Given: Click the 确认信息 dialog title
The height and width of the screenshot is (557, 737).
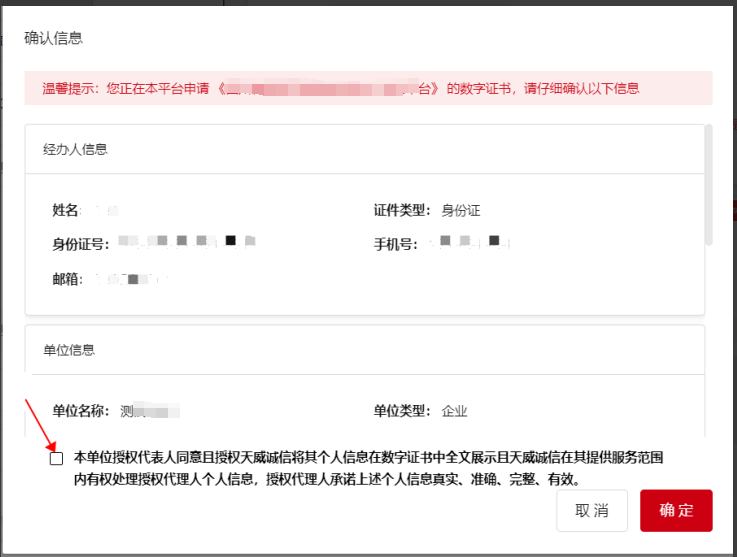Looking at the screenshot, I should click(x=53, y=39).
